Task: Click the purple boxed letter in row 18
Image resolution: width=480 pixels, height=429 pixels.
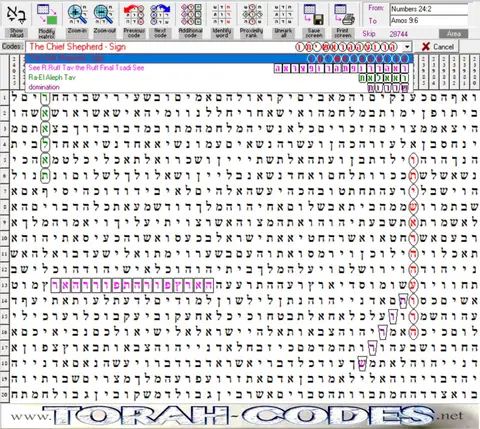Action: tap(362, 363)
